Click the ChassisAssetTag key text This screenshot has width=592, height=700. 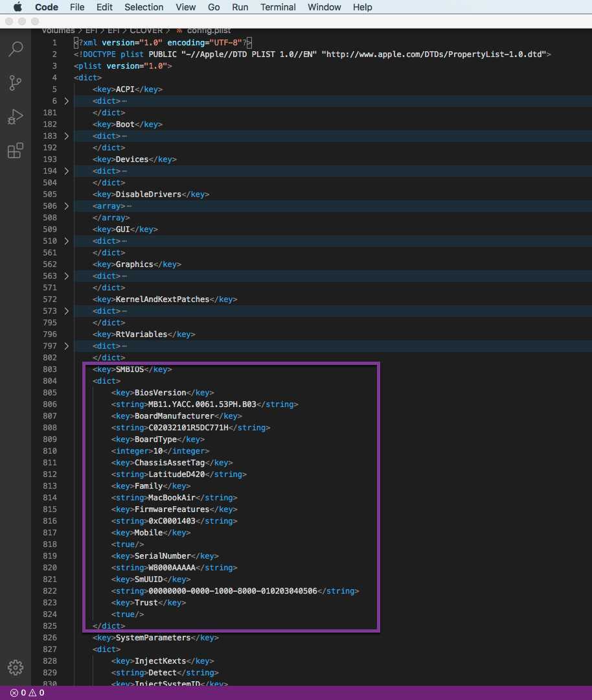pyautogui.click(x=170, y=463)
